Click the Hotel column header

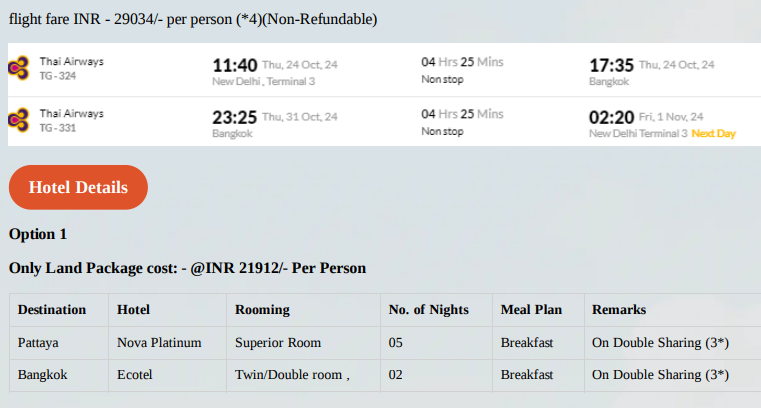coord(133,310)
